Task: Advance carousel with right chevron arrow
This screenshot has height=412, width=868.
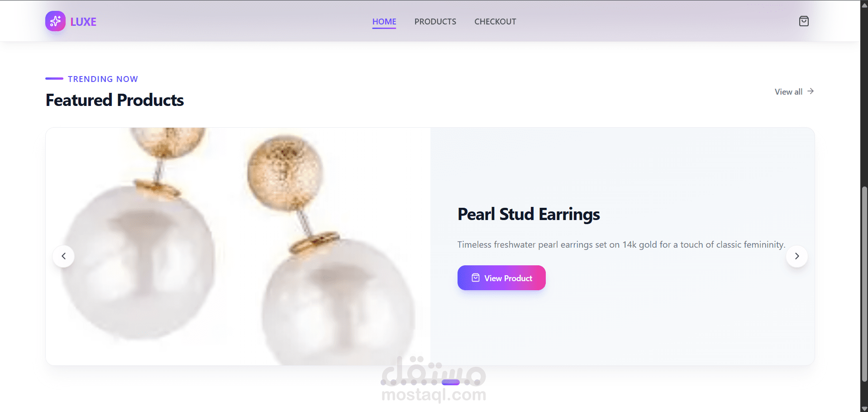Action: point(797,256)
